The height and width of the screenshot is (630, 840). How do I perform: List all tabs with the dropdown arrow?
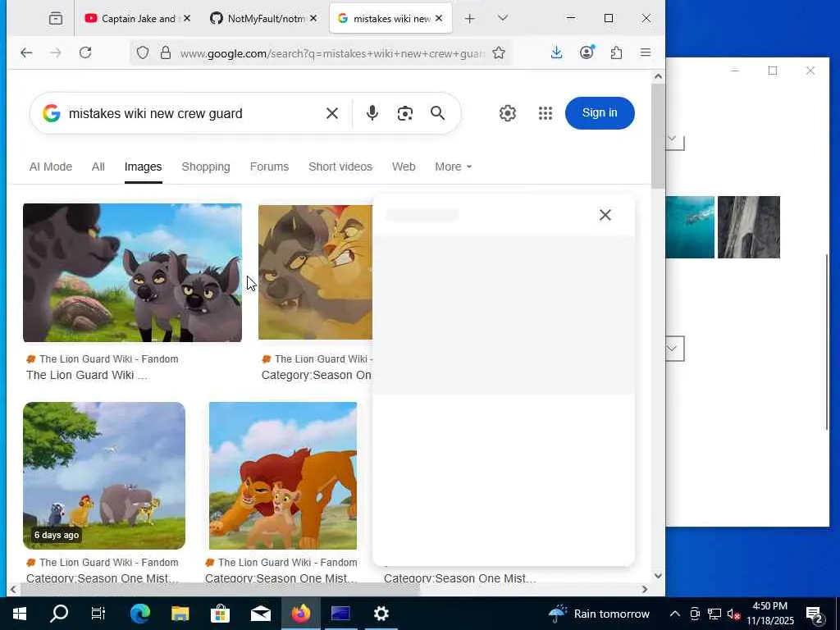[x=502, y=18]
